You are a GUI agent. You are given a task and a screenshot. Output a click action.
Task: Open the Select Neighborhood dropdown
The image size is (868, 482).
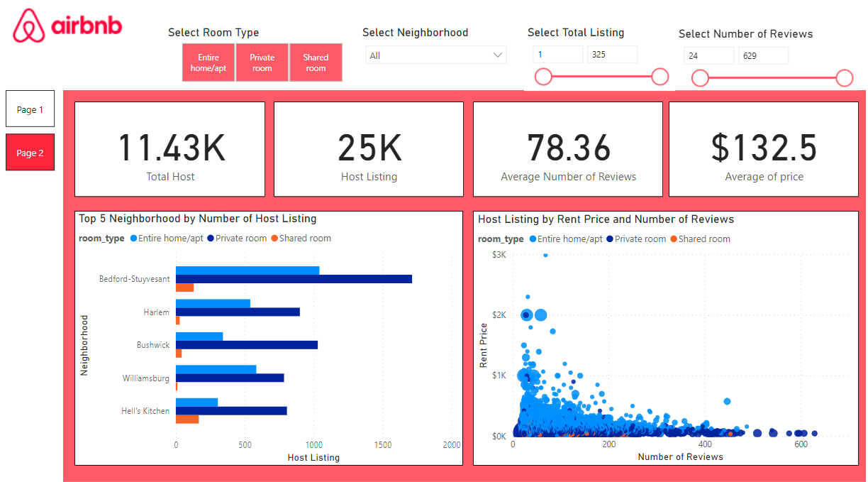[435, 55]
